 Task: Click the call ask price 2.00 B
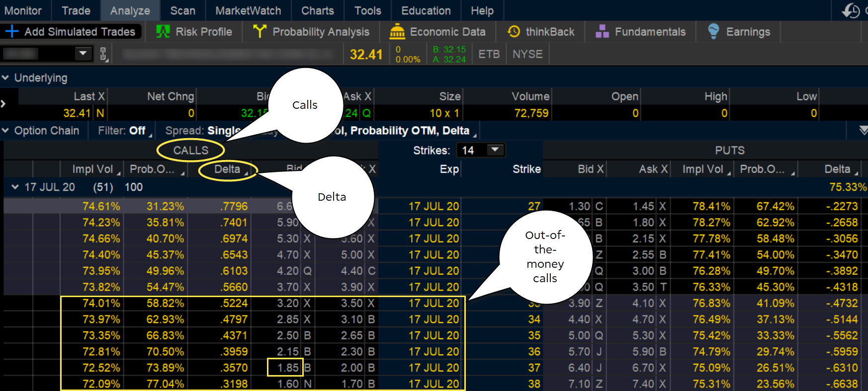[x=357, y=368]
